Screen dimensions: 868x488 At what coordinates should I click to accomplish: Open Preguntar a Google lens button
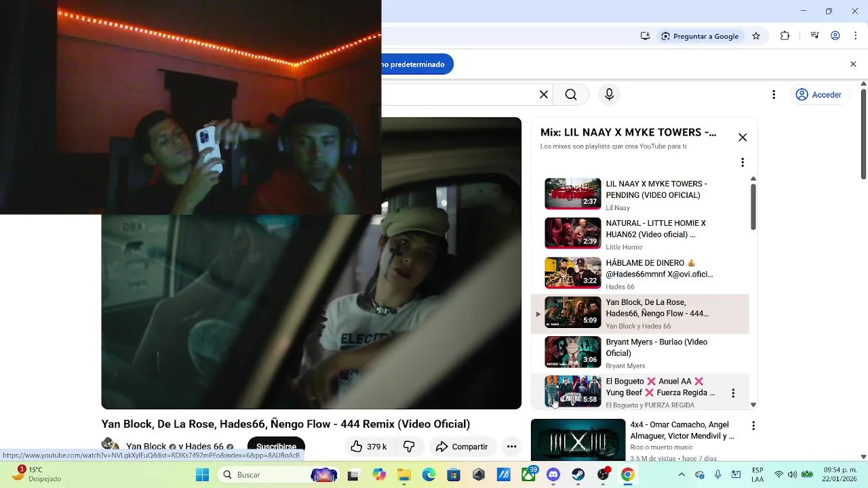pos(701,36)
